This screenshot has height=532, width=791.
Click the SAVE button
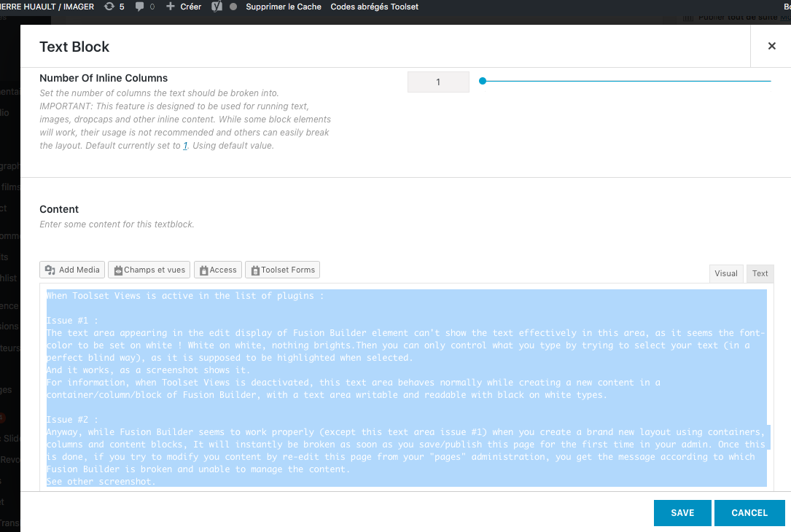point(682,513)
